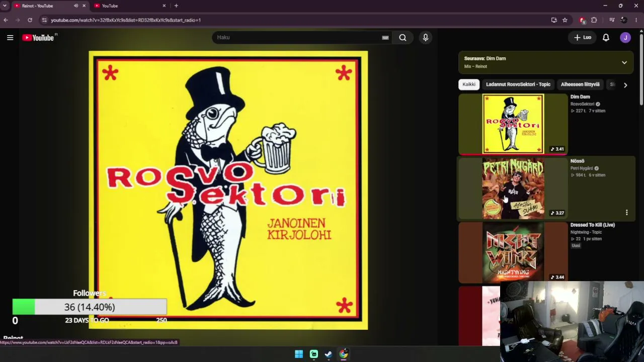644x362 pixels.
Task: Open the teal app in the taskbar
Action: tap(314, 354)
